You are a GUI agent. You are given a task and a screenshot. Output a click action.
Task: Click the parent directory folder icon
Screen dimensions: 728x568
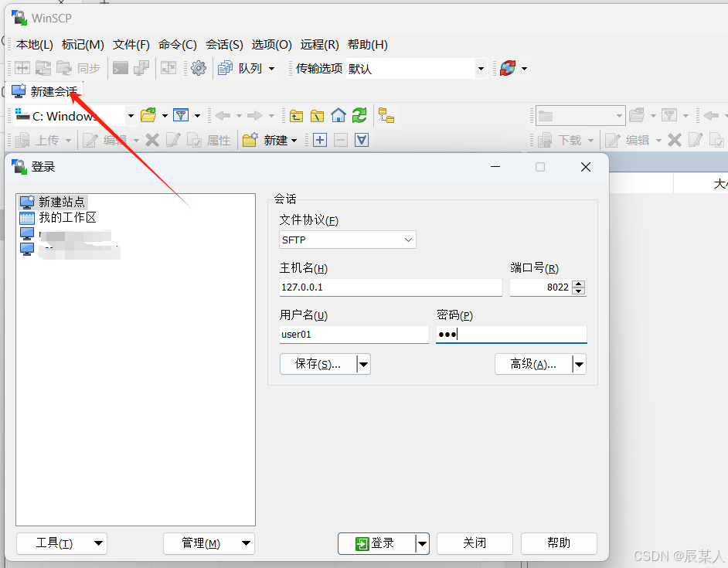pos(296,115)
